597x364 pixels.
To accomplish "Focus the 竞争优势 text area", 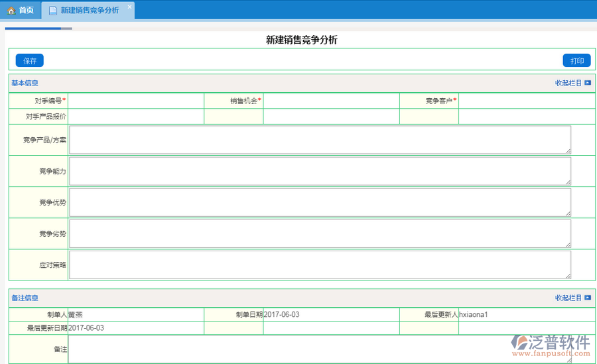I will click(320, 202).
